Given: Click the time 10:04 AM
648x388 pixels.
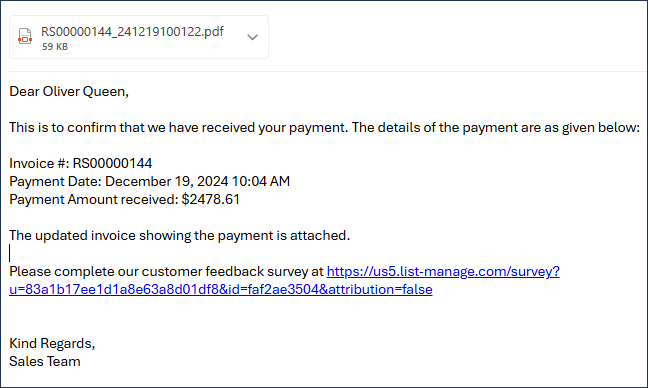Looking at the screenshot, I should [261, 181].
